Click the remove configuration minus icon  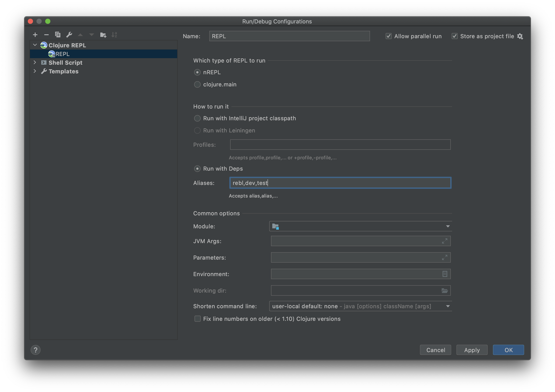pos(46,35)
